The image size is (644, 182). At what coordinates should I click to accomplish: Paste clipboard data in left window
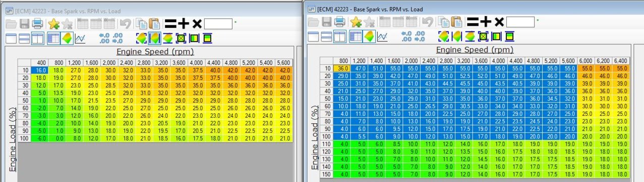154,23
